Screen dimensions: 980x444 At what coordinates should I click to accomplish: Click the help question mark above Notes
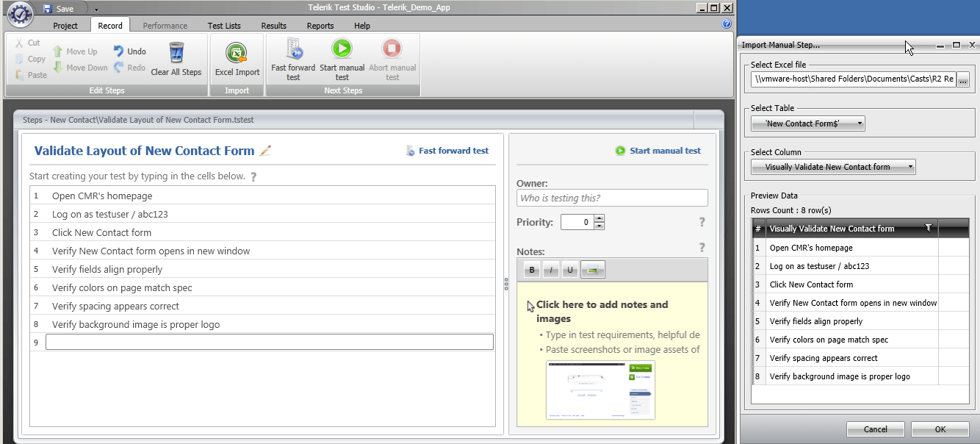tap(702, 248)
